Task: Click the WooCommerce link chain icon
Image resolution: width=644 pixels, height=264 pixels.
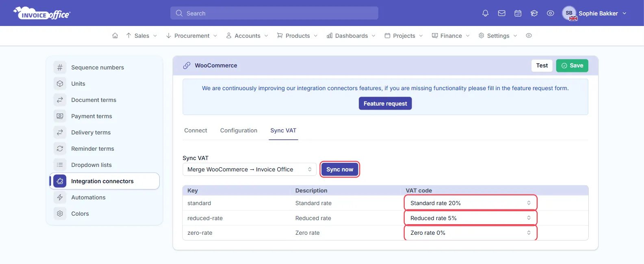Action: pos(186,65)
